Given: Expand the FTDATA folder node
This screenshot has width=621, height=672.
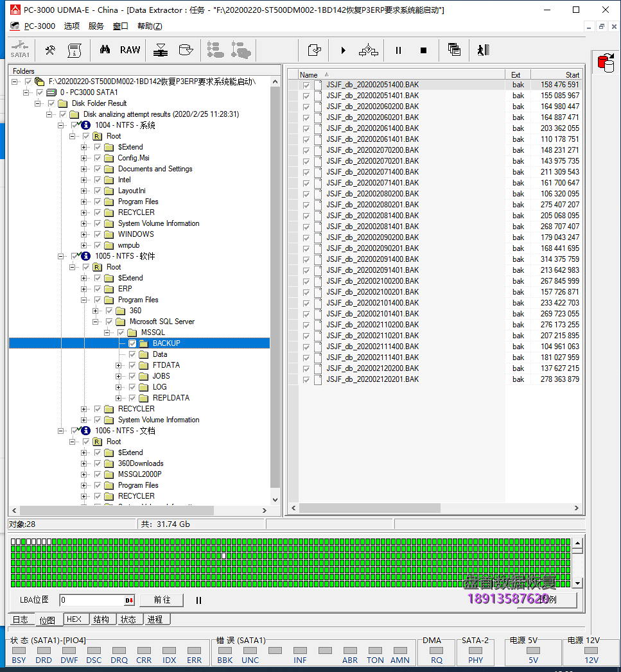Looking at the screenshot, I should (118, 366).
